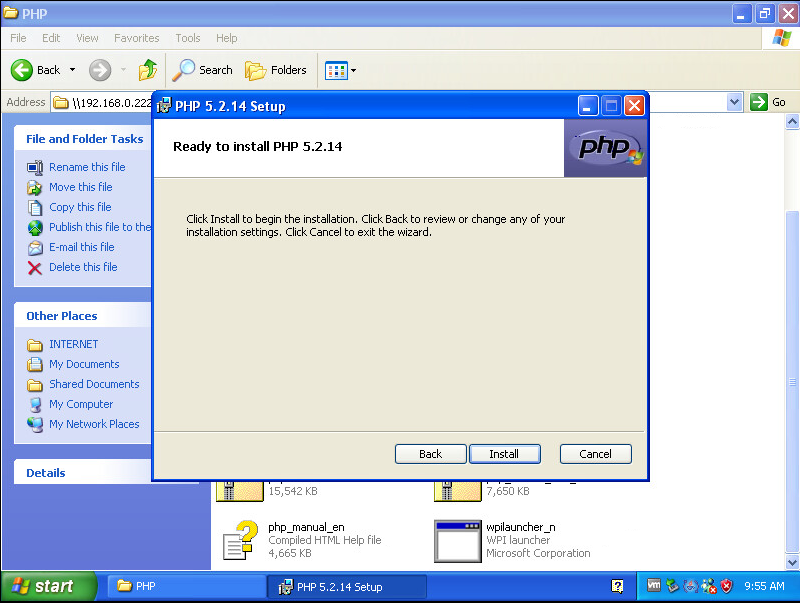Click the Copy this file icon

[35, 208]
